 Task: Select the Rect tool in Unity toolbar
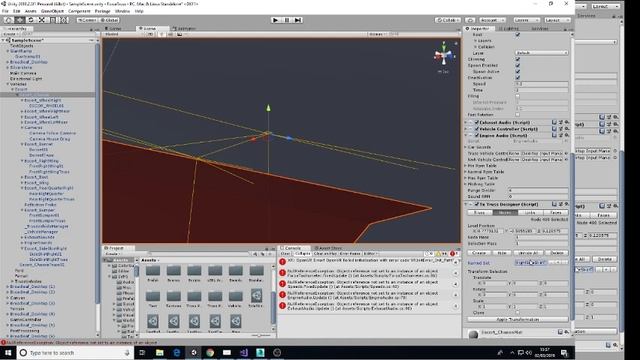click(53, 20)
